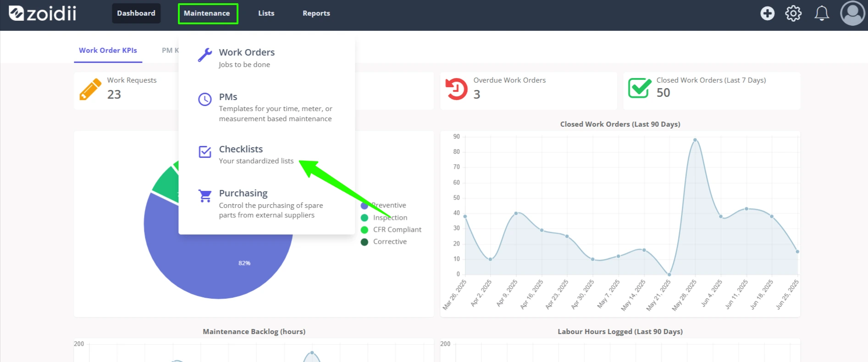Viewport: 868px width, 362px height.
Task: Open the plus add-new icon
Action: 767,13
